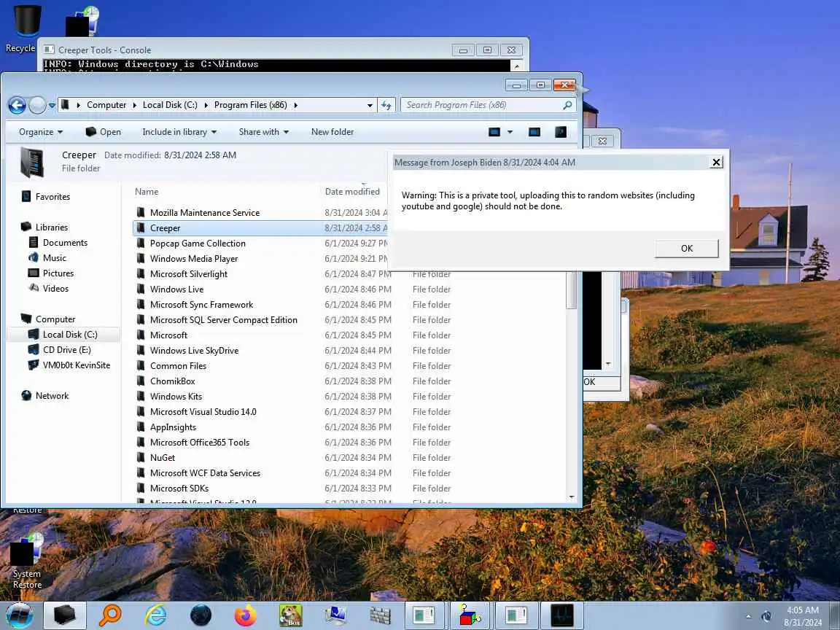The width and height of the screenshot is (840, 630).
Task: Click the search magnifier icon in Explorer
Action: (x=567, y=105)
